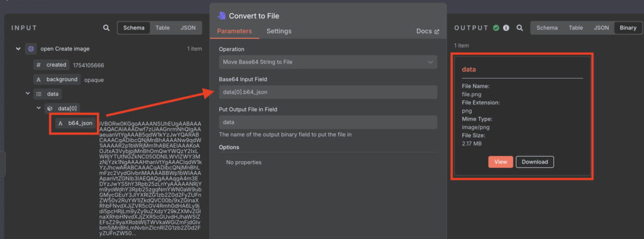The image size is (644, 239).
Task: Open the Docs link
Action: pos(428,31)
